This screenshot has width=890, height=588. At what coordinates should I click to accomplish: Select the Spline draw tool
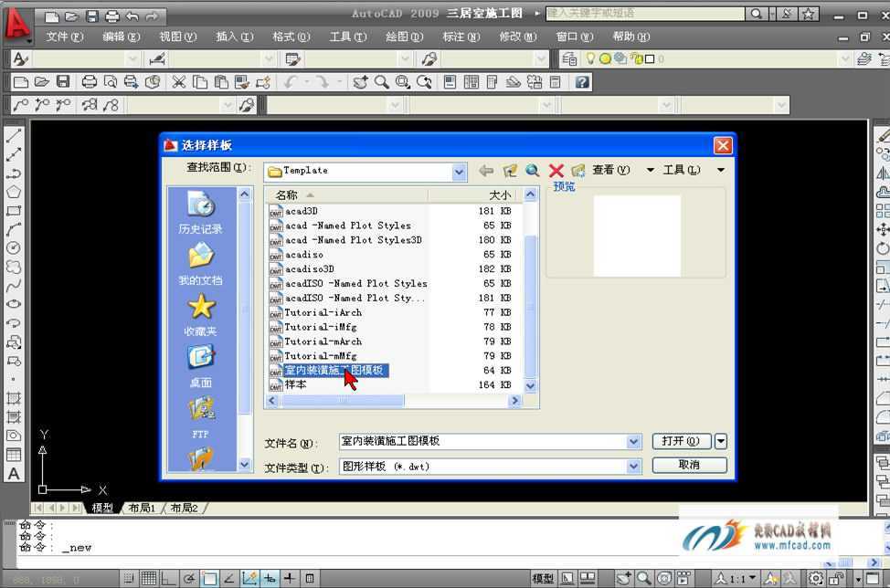tap(14, 285)
